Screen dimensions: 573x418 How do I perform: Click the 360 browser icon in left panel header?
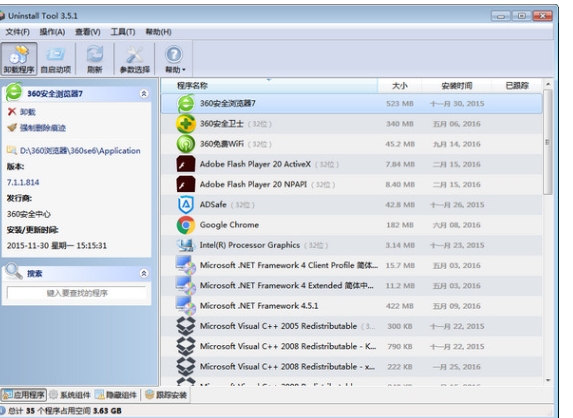tap(14, 92)
